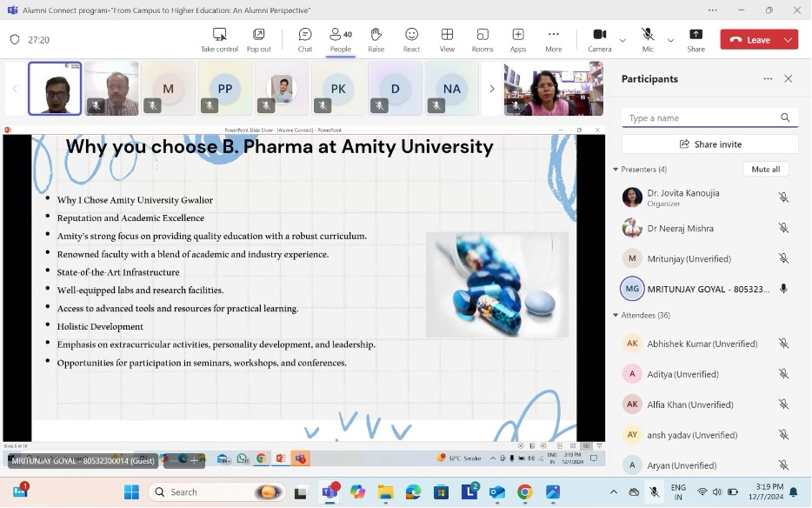Mute MRITUNJAY GOYAL's active microphone
This screenshot has width=812, height=508.
tap(783, 289)
